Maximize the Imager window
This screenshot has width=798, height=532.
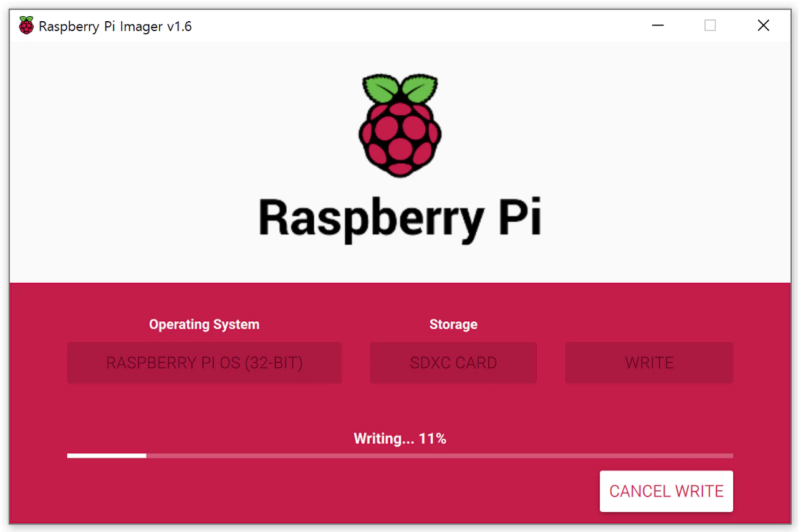coord(710,26)
